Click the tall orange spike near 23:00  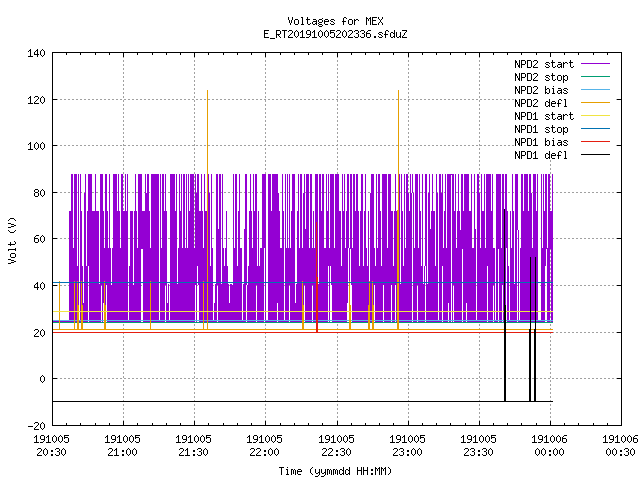tap(398, 209)
